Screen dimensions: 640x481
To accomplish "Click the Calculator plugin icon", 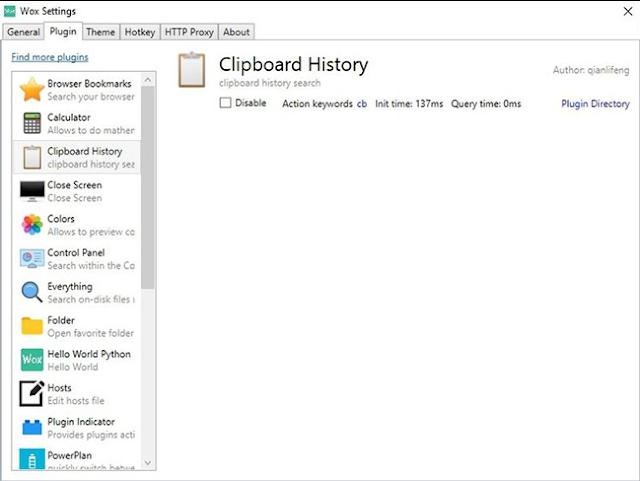I will [x=32, y=123].
